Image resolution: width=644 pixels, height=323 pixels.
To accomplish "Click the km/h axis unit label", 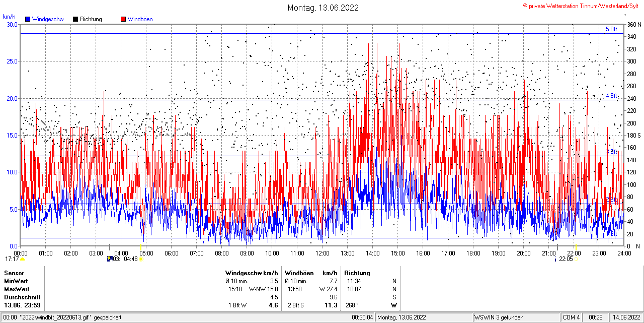I will [10, 17].
